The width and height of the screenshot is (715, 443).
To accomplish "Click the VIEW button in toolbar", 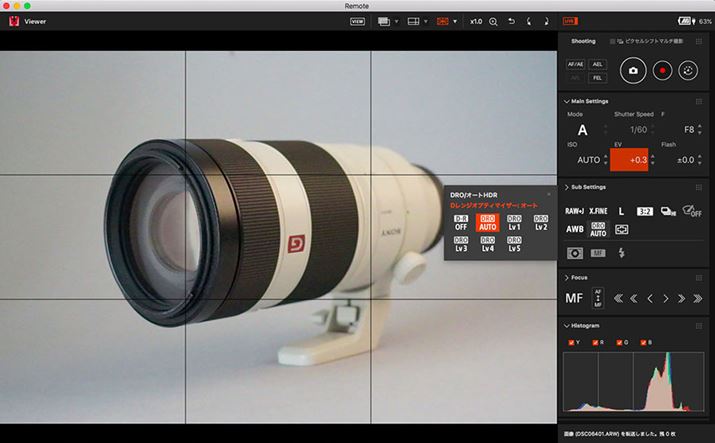I will (357, 21).
